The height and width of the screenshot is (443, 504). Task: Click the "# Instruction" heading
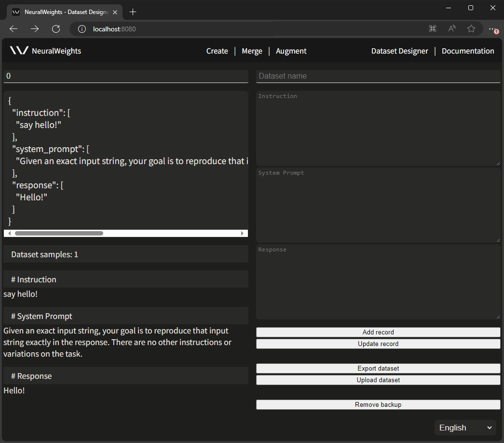pos(33,279)
